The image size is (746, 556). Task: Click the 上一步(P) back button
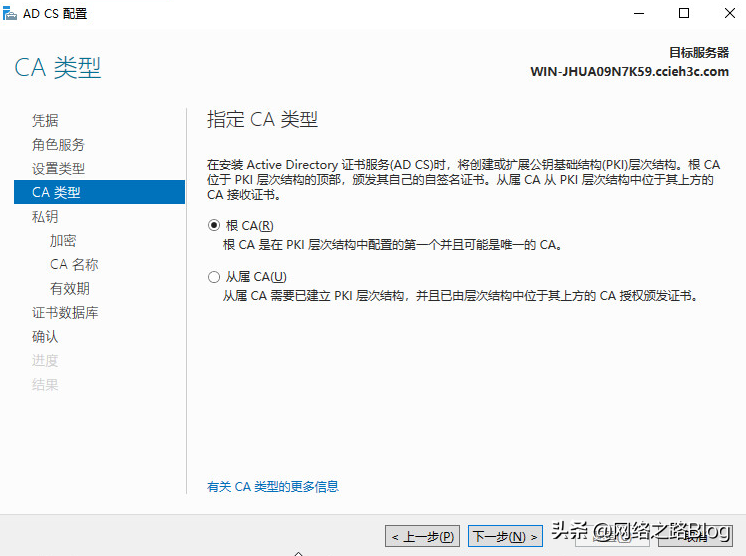click(422, 536)
